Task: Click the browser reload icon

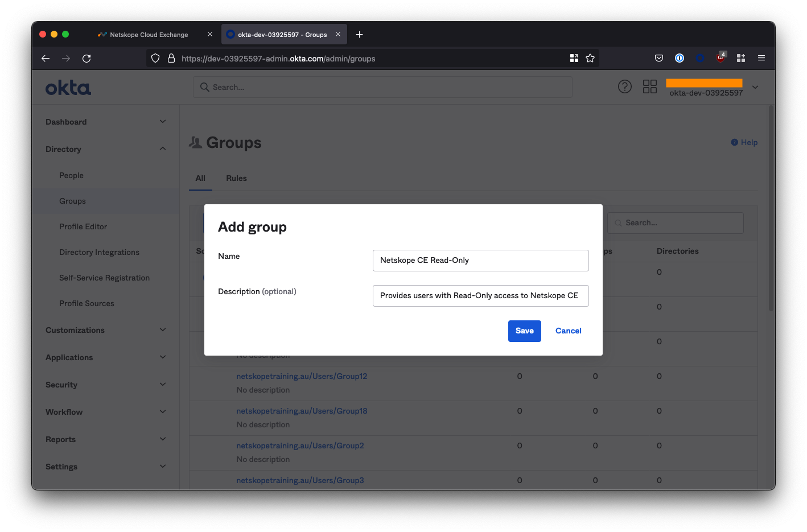Action: (87, 59)
